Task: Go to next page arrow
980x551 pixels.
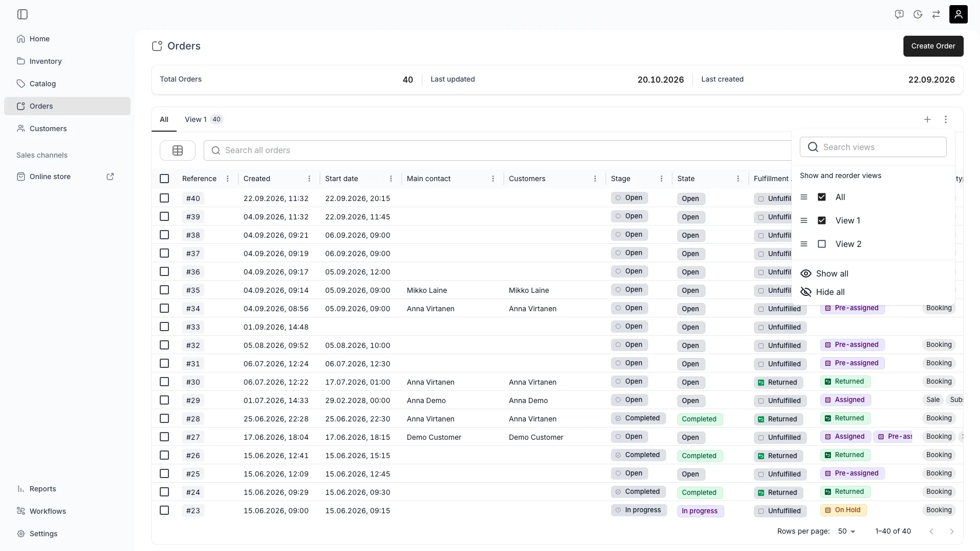Action: tap(952, 532)
